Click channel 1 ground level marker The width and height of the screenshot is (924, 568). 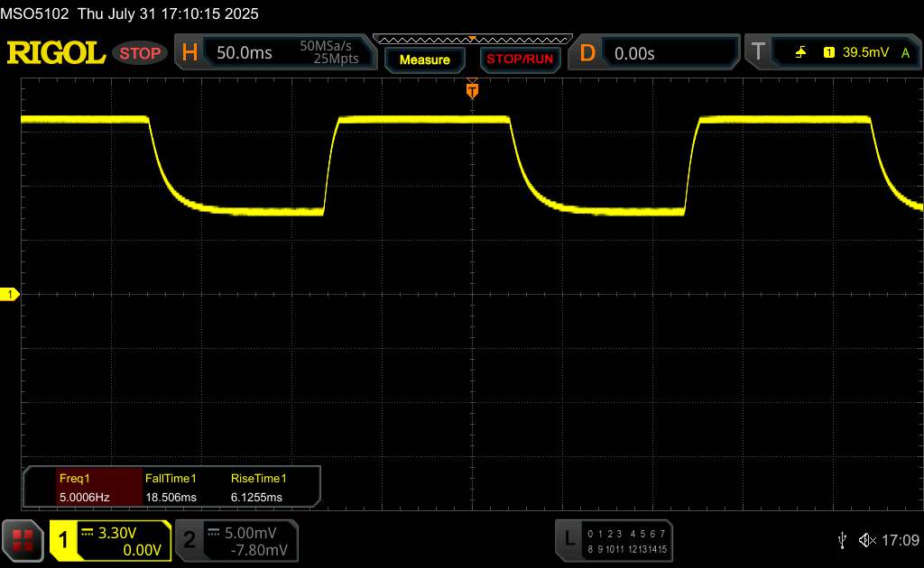[x=9, y=294]
